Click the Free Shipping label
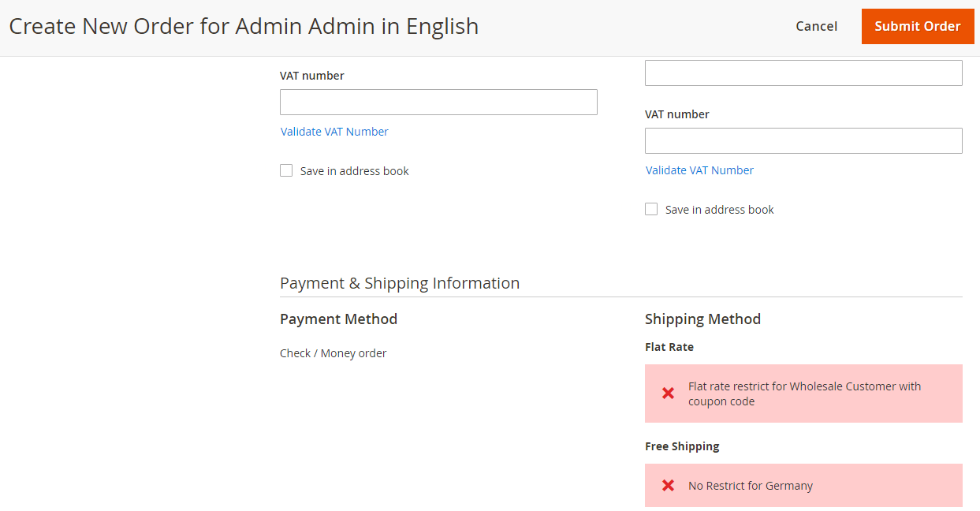The height and width of the screenshot is (511, 980). point(682,446)
